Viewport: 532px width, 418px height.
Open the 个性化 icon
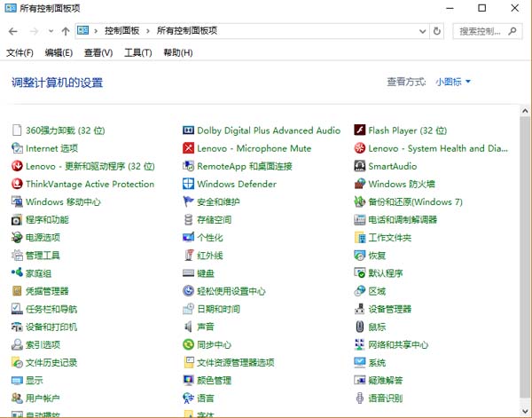pos(188,237)
